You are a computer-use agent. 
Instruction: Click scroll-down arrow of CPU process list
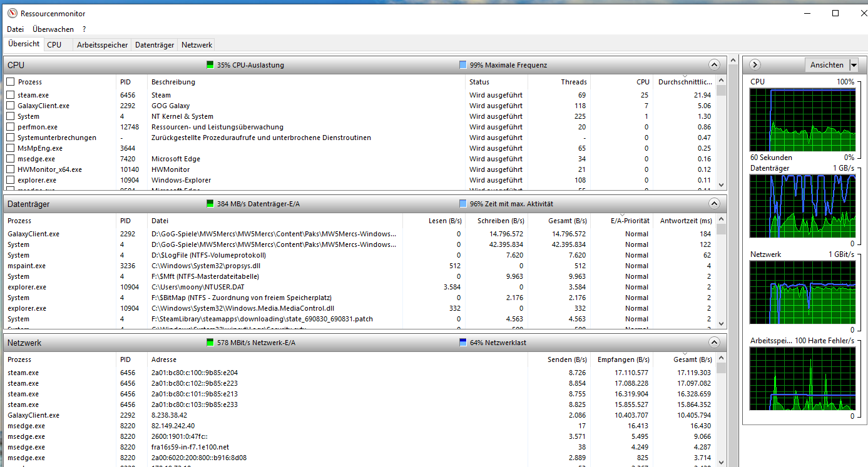[721, 185]
